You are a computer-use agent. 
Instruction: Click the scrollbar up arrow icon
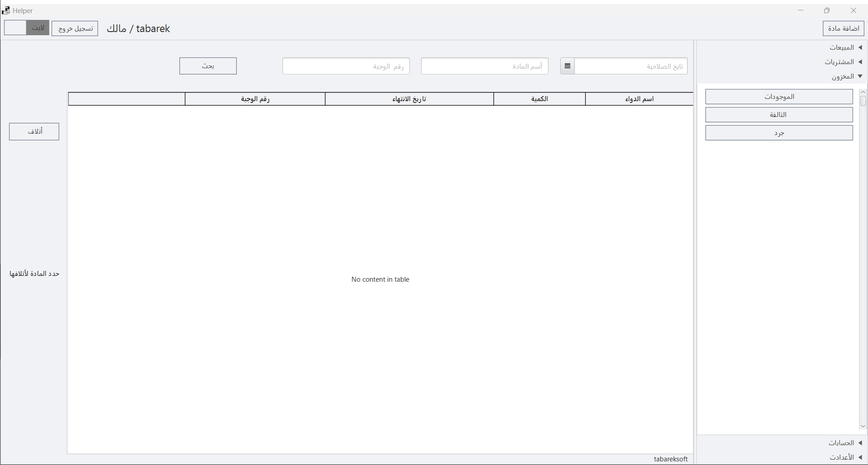click(x=863, y=92)
